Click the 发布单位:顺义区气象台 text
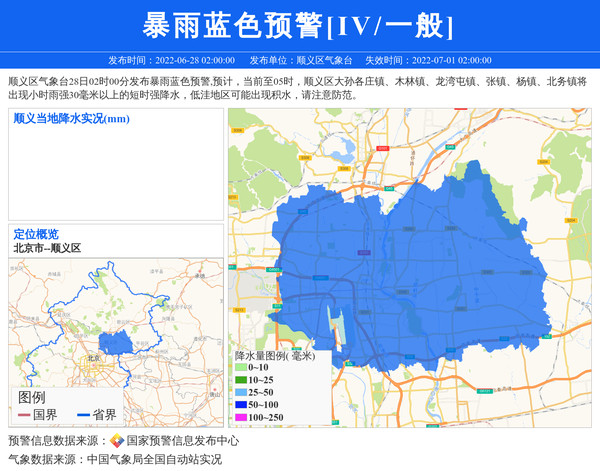The width and height of the screenshot is (600, 471). [x=301, y=60]
